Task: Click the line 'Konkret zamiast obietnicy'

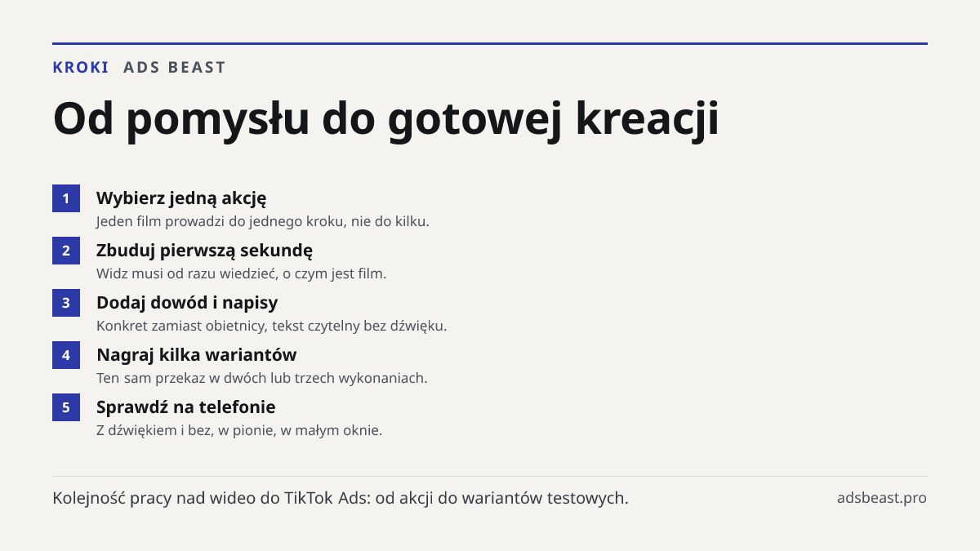Action: [271, 326]
